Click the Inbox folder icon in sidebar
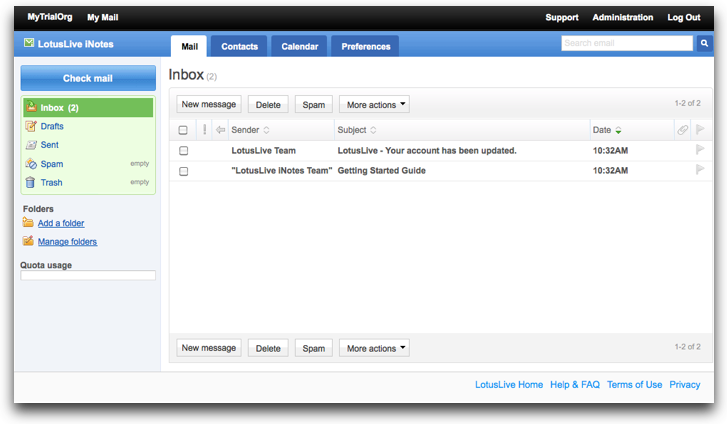Image resolution: width=727 pixels, height=424 pixels. pos(32,107)
